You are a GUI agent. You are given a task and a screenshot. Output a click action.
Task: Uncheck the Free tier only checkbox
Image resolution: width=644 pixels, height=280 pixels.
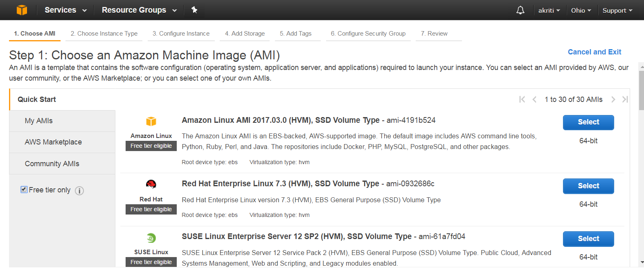point(24,190)
